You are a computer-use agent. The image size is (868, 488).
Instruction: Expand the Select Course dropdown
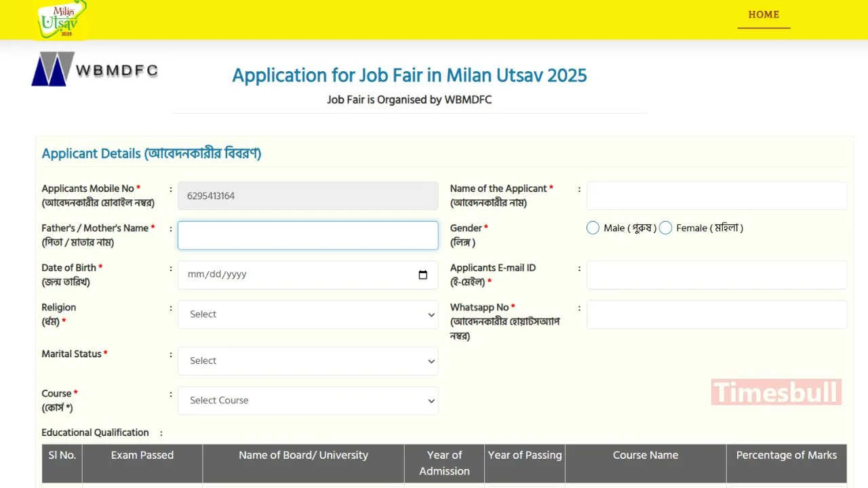click(x=308, y=401)
